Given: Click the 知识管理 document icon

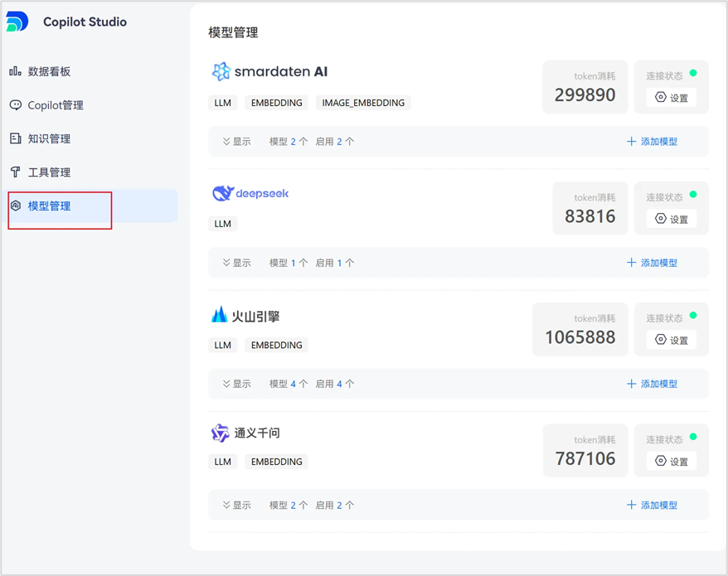Looking at the screenshot, I should tap(15, 138).
